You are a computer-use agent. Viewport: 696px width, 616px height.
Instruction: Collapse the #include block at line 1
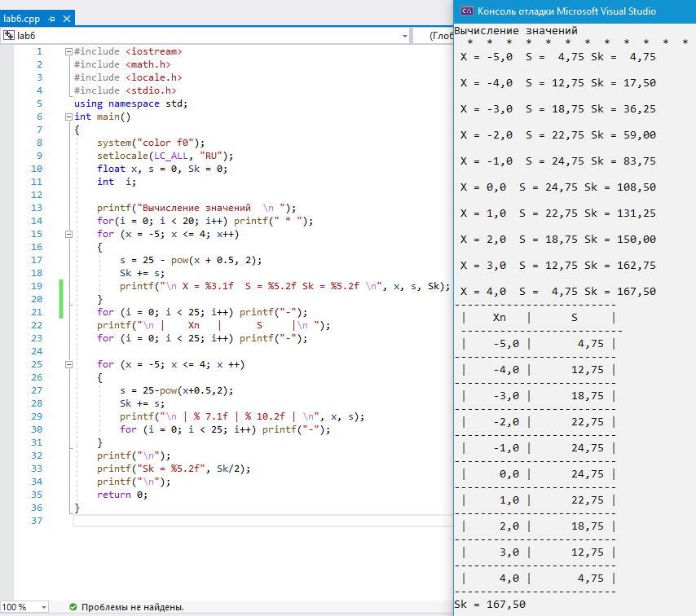(68, 52)
